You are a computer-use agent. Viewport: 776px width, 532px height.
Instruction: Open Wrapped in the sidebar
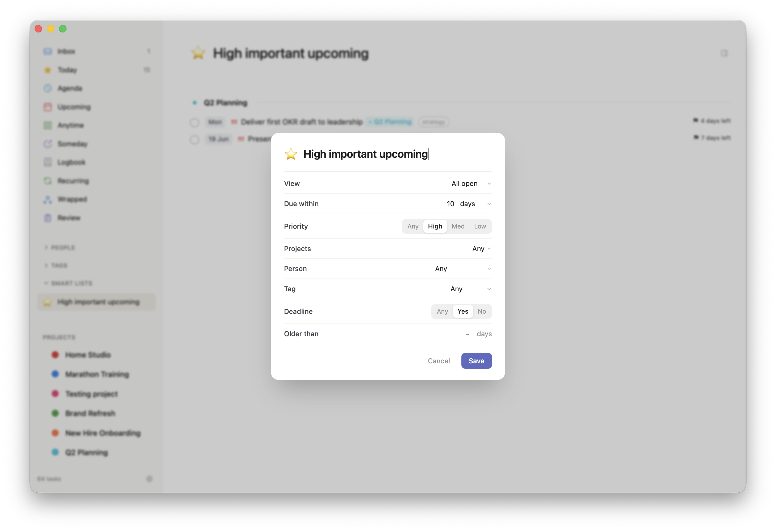pos(97,199)
